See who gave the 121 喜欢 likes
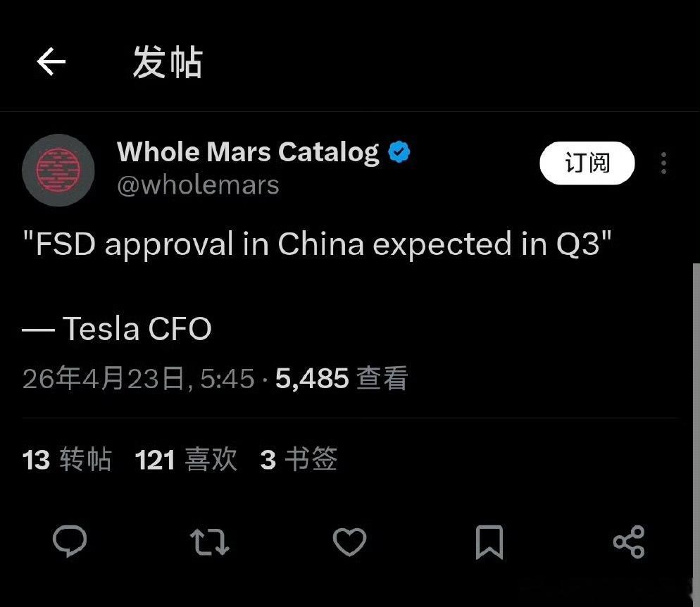Image resolution: width=700 pixels, height=607 pixels. pos(185,459)
